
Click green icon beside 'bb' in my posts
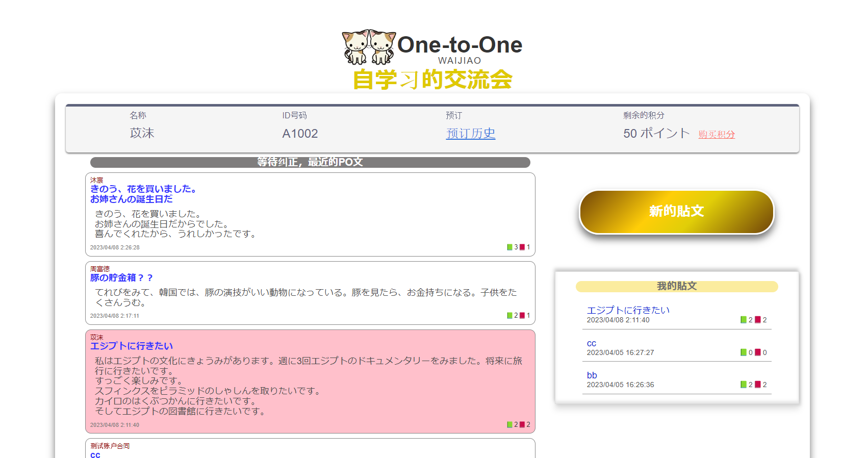click(x=744, y=385)
